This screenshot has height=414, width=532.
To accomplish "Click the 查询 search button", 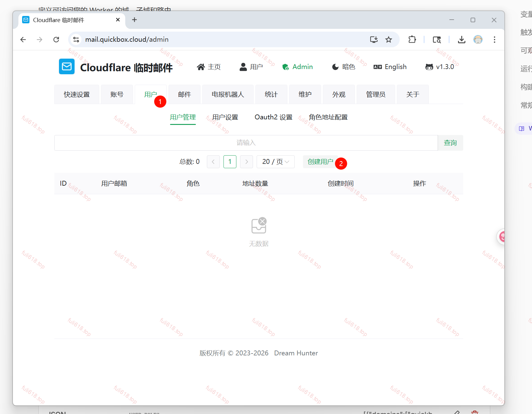I will 450,143.
